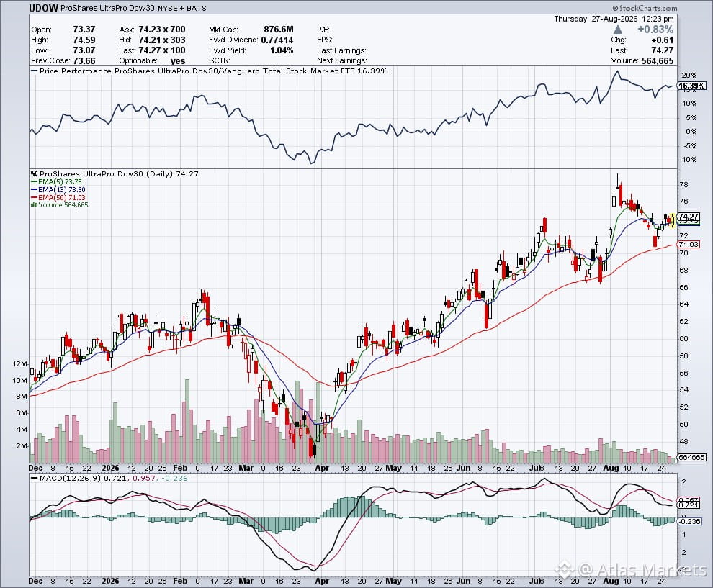Click the candlestick icon beside ProShares UltraPro Dow30 (Daily)
Viewport: 713px width, 588px height.
(35, 173)
